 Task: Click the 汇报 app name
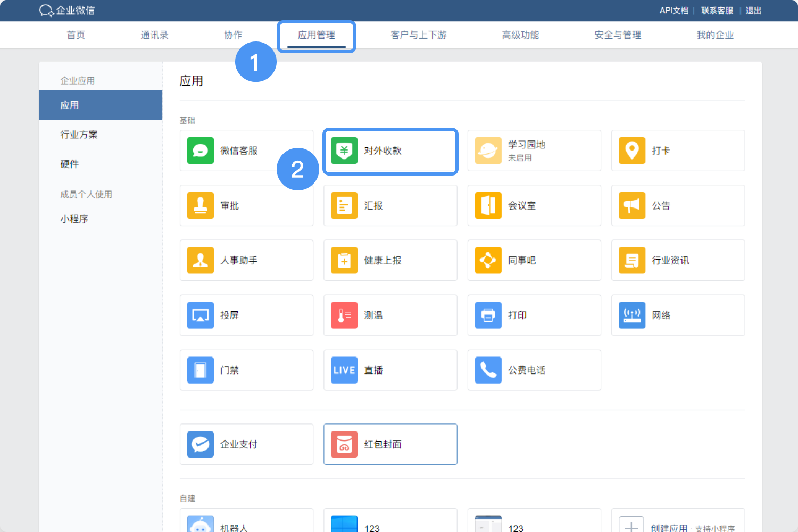(x=373, y=205)
